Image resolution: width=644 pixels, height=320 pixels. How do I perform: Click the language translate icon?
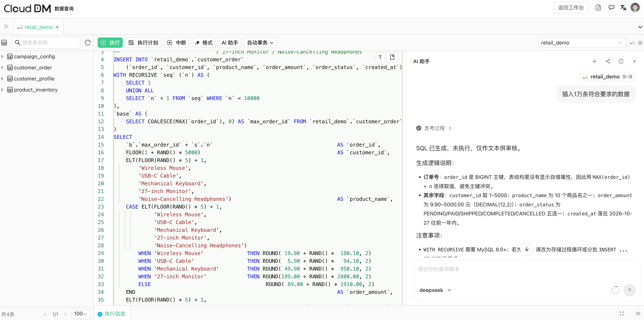point(623,8)
